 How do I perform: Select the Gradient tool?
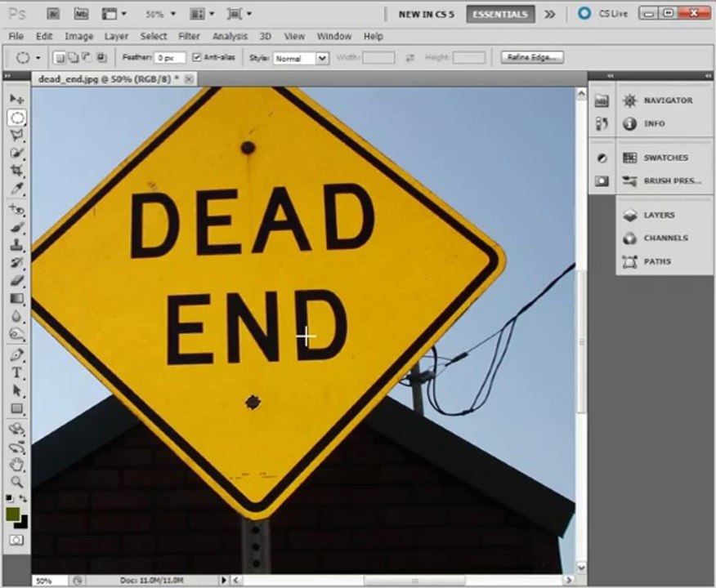(17, 299)
